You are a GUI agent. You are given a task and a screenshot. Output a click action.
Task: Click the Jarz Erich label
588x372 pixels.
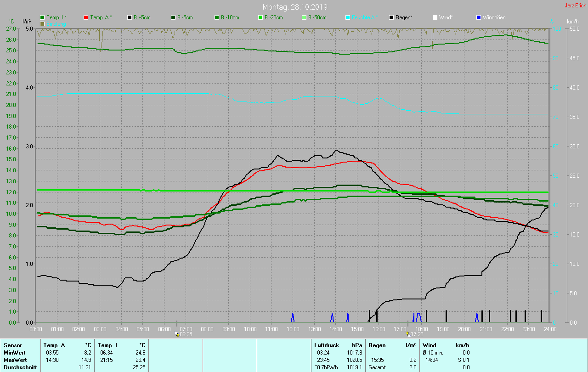[x=575, y=6]
